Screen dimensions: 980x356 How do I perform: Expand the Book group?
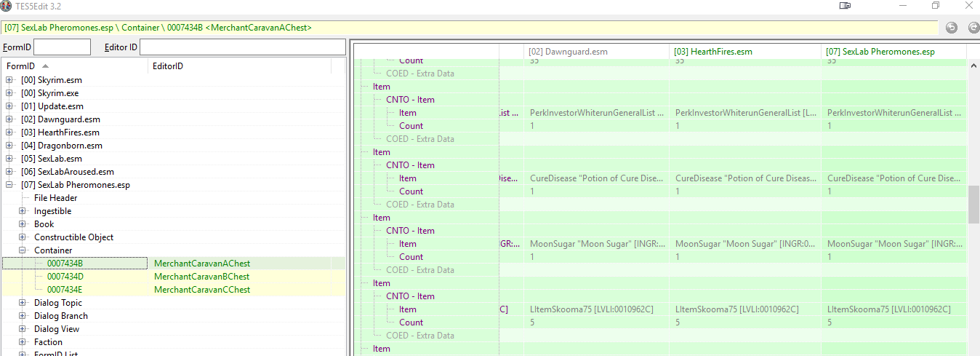tap(23, 224)
